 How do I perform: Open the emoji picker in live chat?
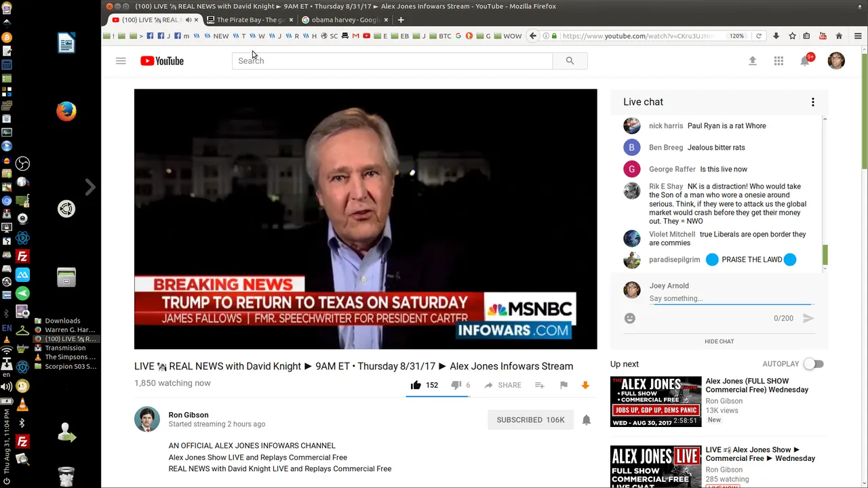[630, 318]
